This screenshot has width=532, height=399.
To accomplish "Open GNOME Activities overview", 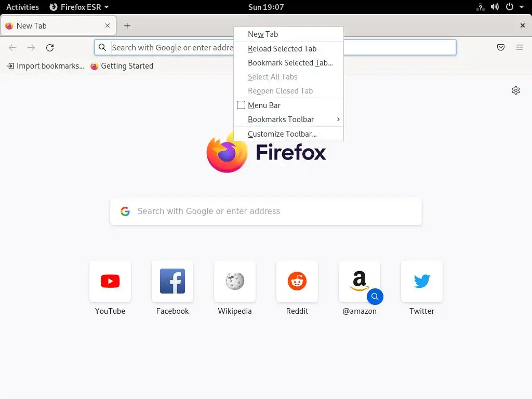I will point(22,7).
